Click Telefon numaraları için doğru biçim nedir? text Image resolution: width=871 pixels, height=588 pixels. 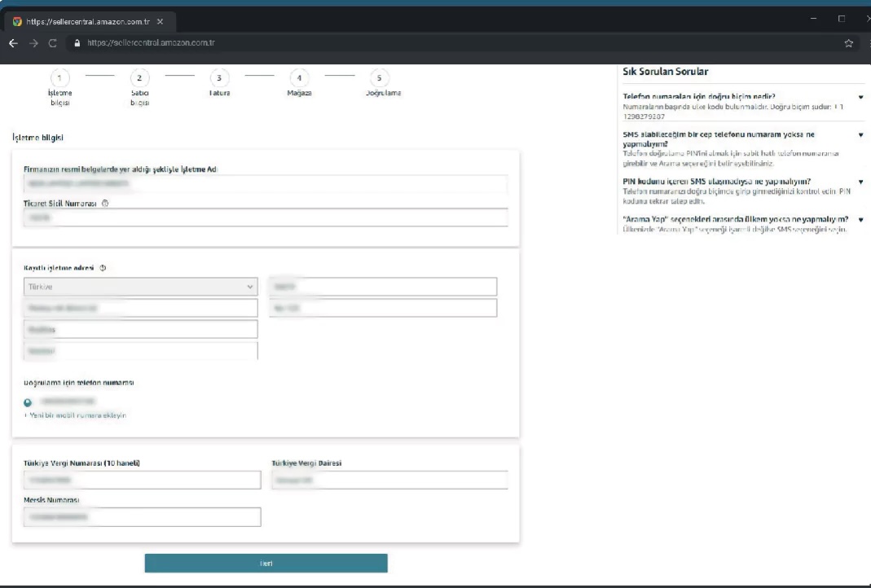699,97
